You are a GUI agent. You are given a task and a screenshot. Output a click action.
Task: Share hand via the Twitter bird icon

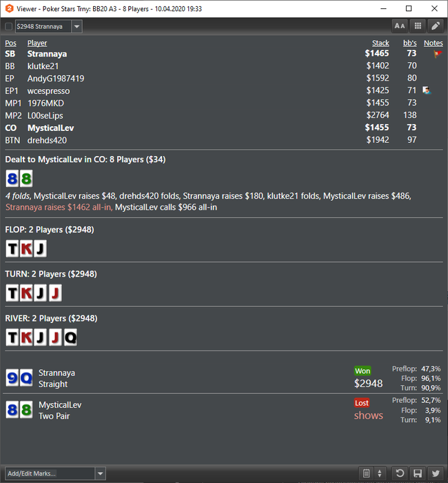click(436, 473)
